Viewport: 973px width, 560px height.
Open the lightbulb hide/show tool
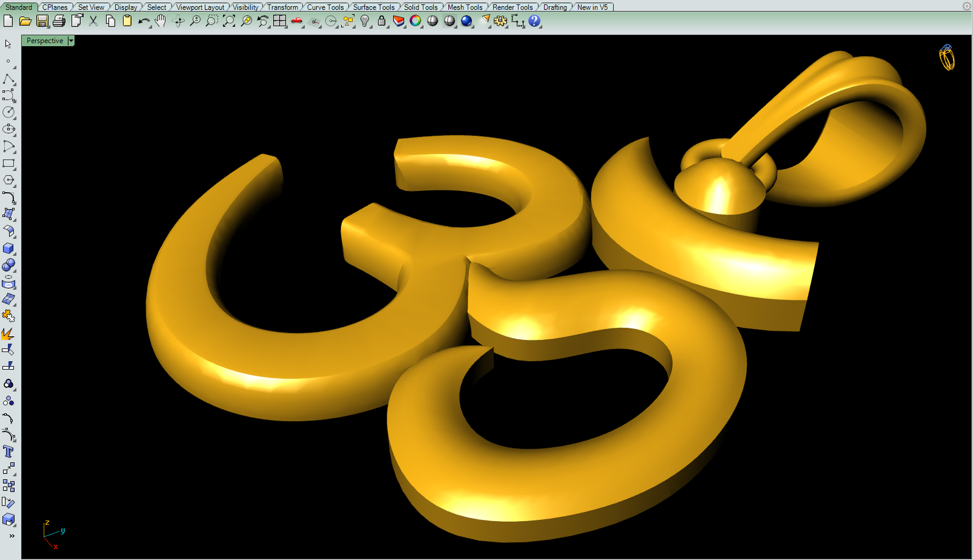point(365,21)
